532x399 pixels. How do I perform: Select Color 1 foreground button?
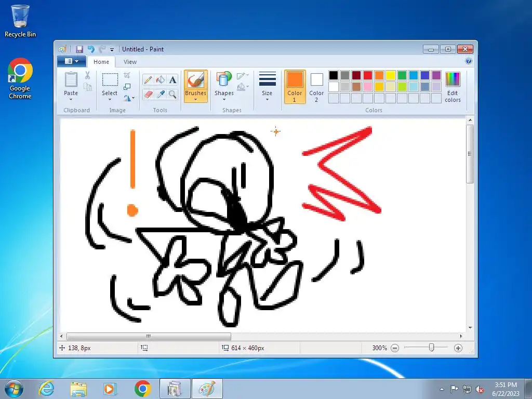pos(295,87)
